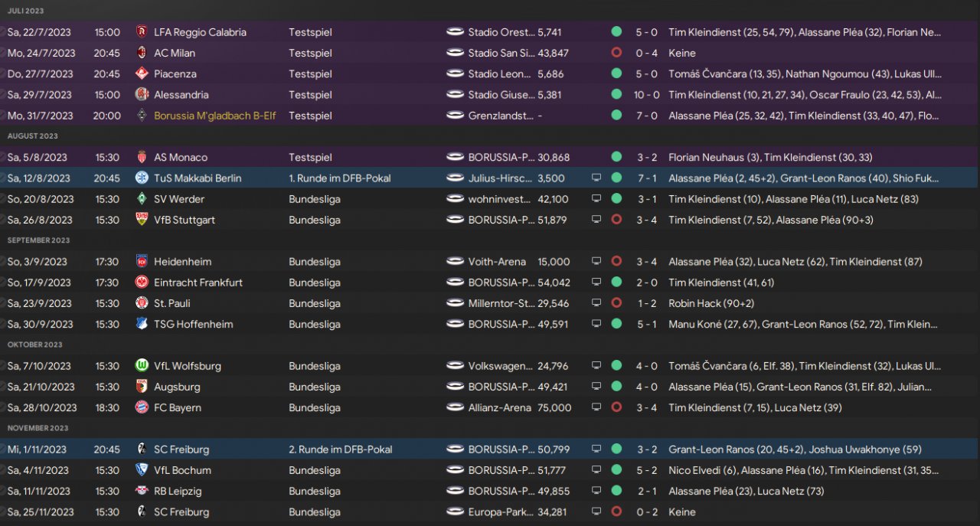The height and width of the screenshot is (526, 980).
Task: Click the TSG Hoffenheim club crest
Action: pos(141,324)
